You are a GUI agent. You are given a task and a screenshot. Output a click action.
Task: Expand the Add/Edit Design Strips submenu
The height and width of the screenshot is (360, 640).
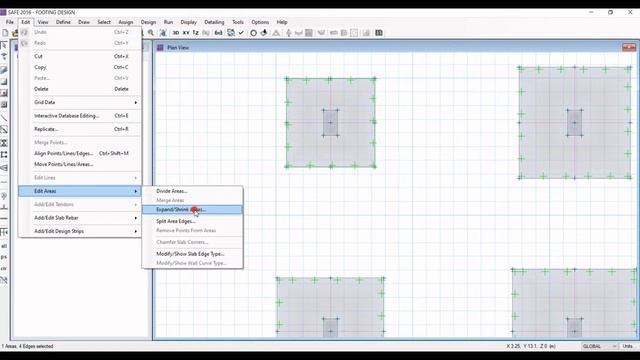[x=80, y=231]
